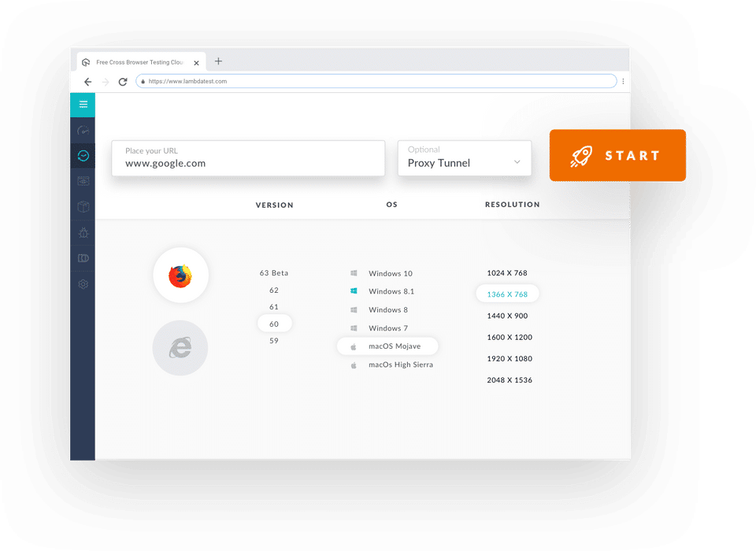Pick resolution 1600 X 1200
Screen dimensions: 756x551
(510, 337)
